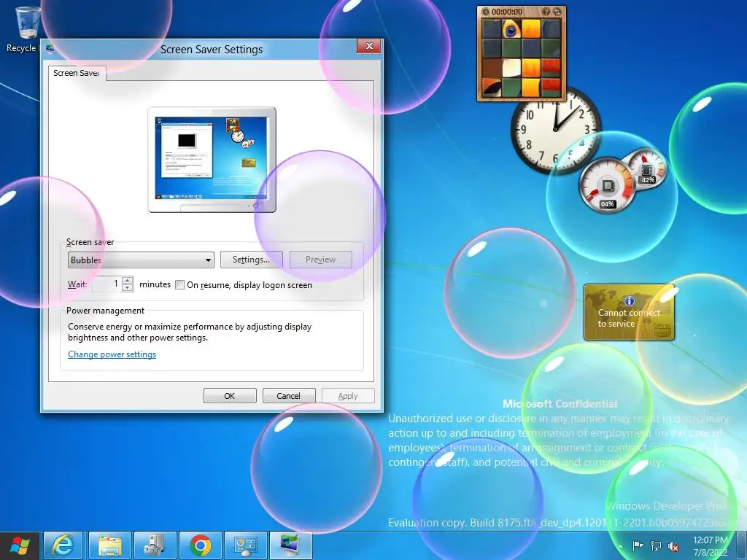
Task: Increase wait time with up arrow
Action: point(127,281)
